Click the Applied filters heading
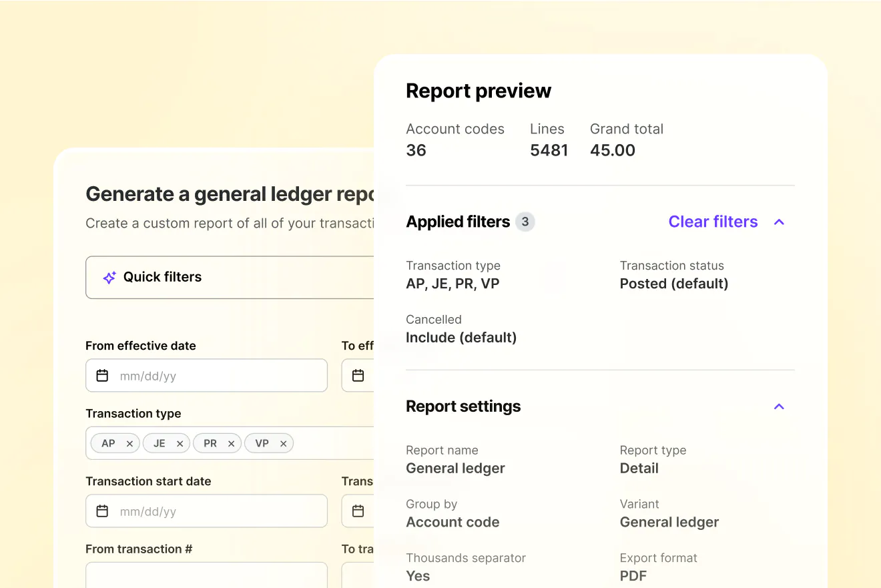Image resolution: width=881 pixels, height=588 pixels. click(458, 222)
